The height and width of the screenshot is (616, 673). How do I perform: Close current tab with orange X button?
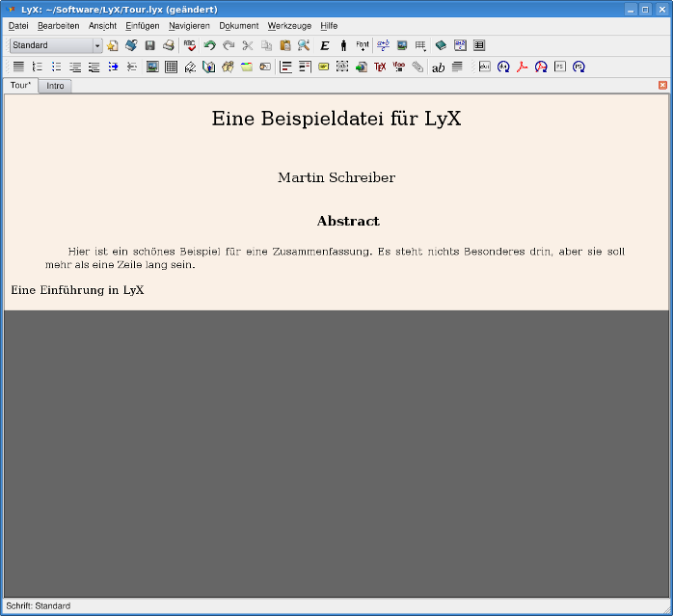pos(662,85)
